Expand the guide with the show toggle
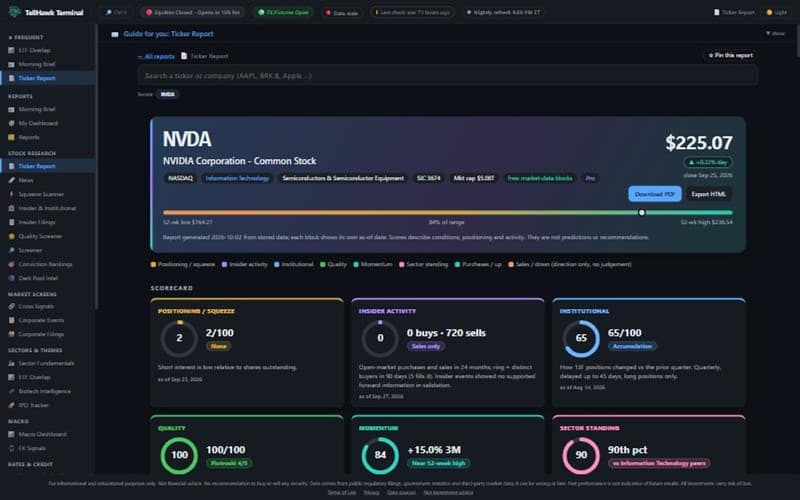Viewport: 800px width, 500px height. (775, 34)
